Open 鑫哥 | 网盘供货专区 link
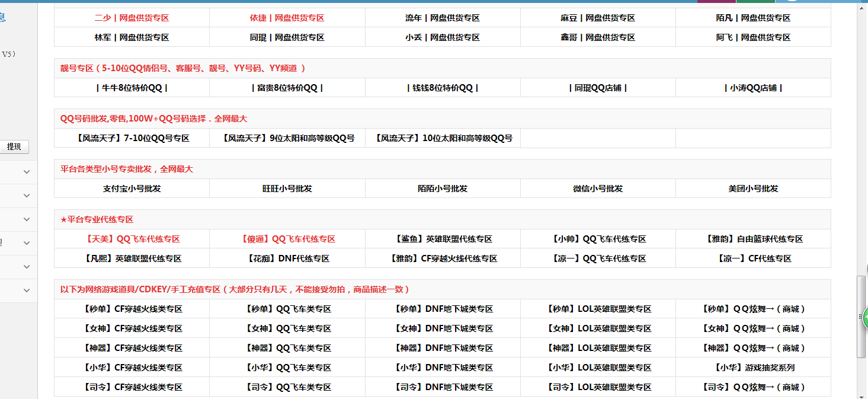The image size is (868, 399). click(598, 37)
